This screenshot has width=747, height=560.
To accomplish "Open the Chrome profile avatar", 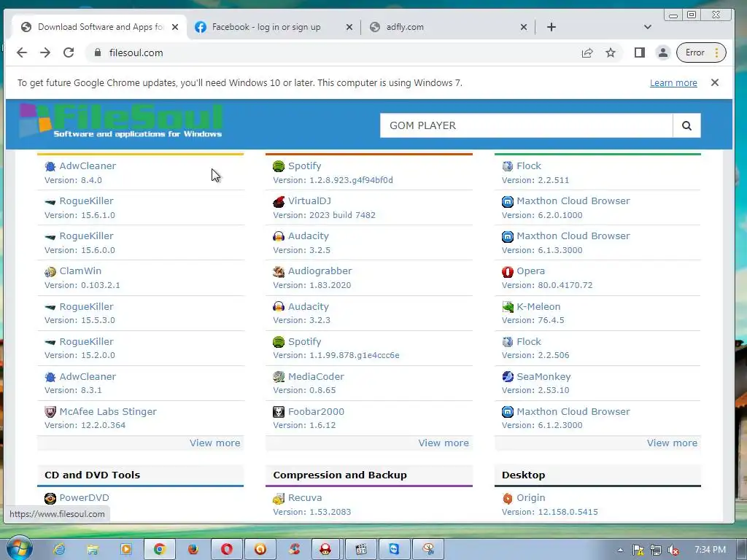I will (x=662, y=52).
